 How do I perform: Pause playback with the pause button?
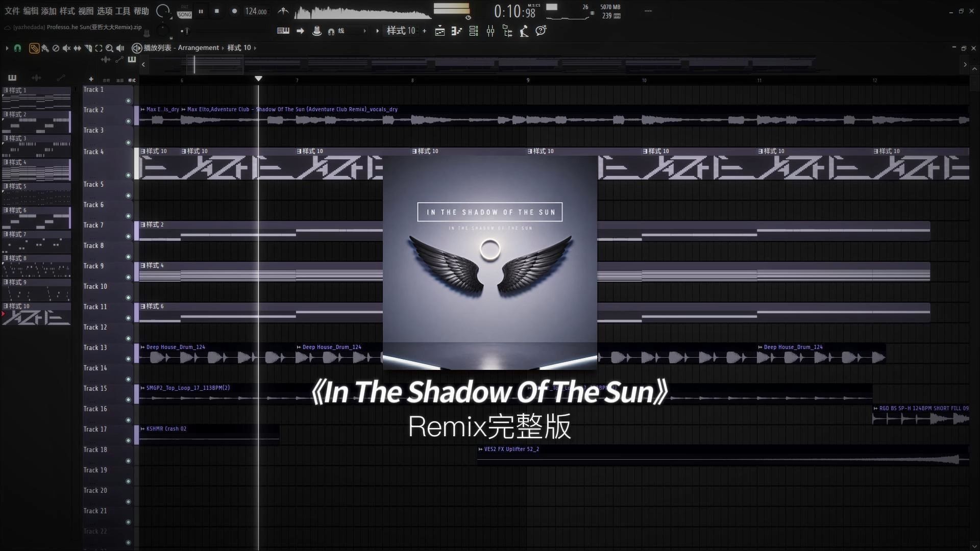(201, 11)
